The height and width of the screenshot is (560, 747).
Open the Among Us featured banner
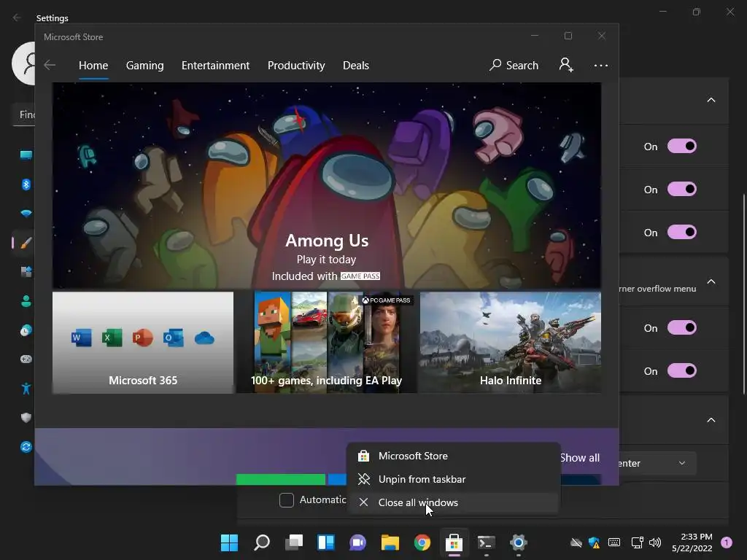[x=327, y=186]
